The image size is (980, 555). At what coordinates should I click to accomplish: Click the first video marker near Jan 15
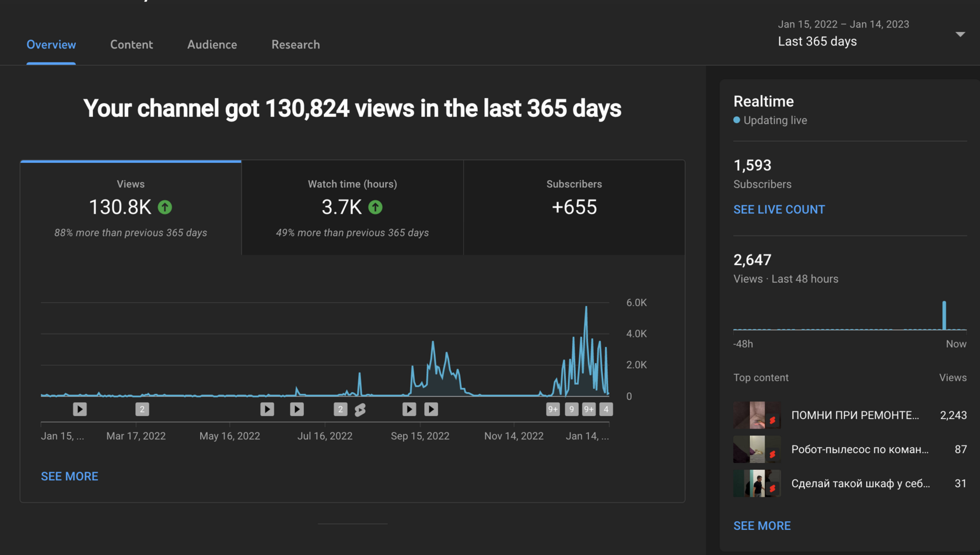coord(80,410)
